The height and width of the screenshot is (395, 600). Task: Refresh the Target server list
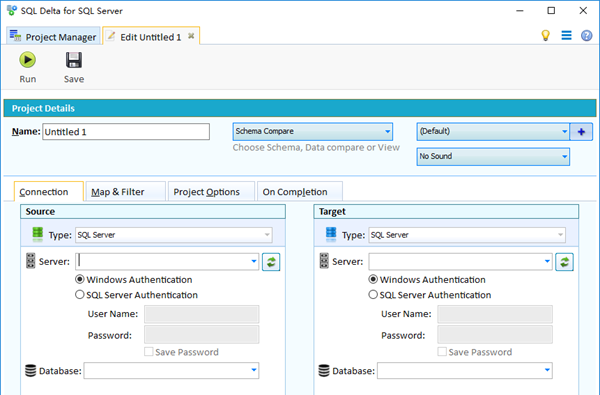pos(564,262)
